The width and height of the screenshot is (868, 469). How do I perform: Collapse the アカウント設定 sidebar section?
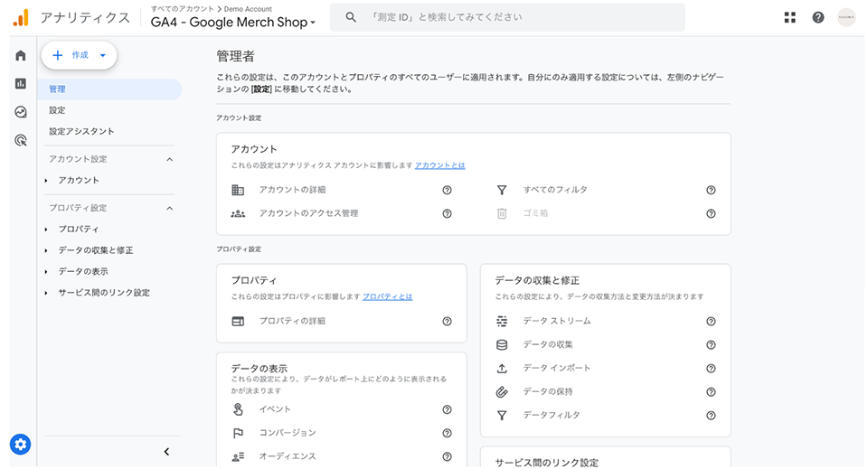(169, 159)
